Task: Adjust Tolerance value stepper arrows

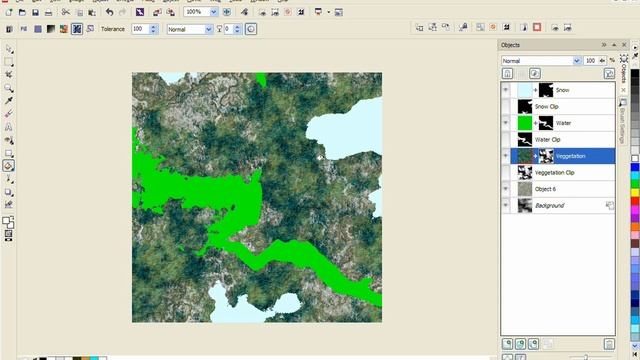Action: click(153, 29)
